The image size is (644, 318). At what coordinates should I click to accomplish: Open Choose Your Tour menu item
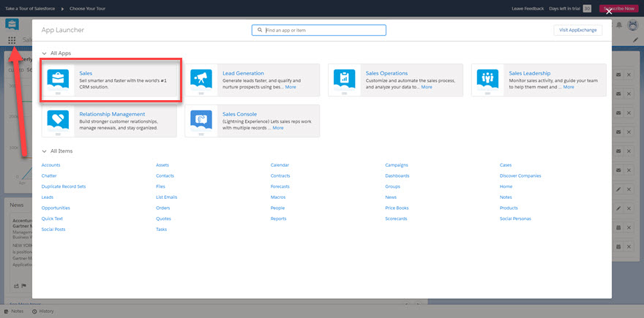(87, 9)
